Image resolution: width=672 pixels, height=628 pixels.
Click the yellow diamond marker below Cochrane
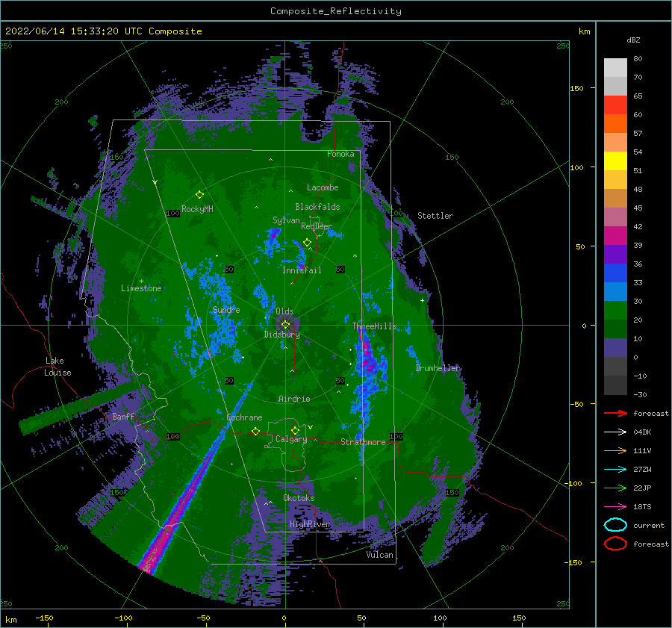click(x=256, y=431)
